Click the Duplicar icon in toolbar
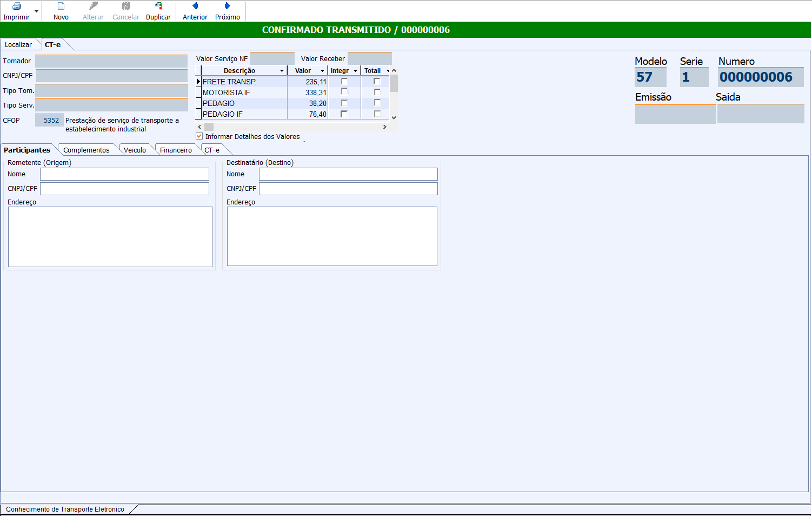812x517 pixels. click(158, 6)
